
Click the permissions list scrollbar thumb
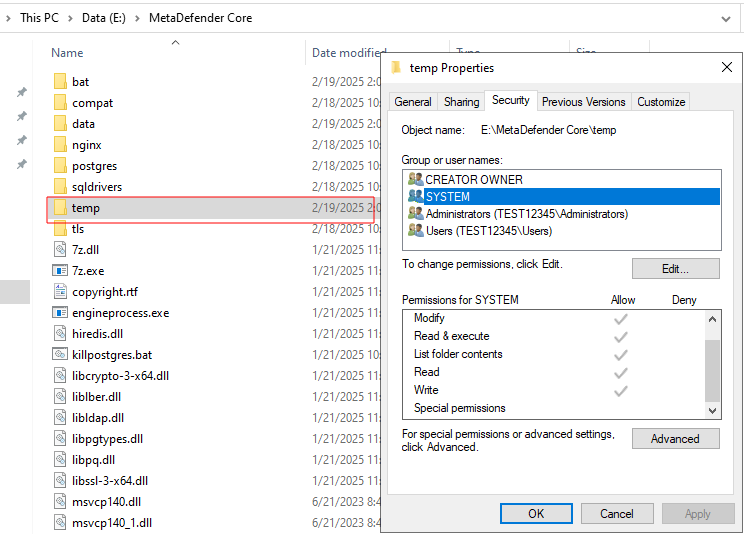[712, 371]
